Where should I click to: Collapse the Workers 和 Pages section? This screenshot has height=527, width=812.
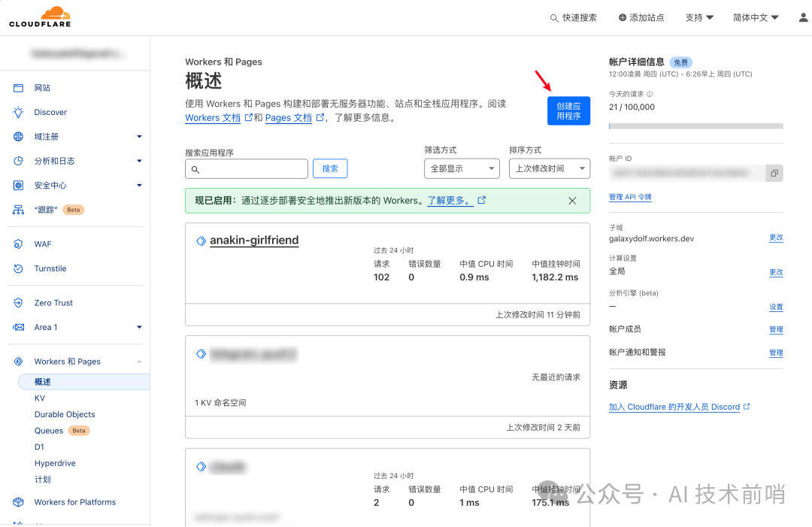click(x=139, y=362)
